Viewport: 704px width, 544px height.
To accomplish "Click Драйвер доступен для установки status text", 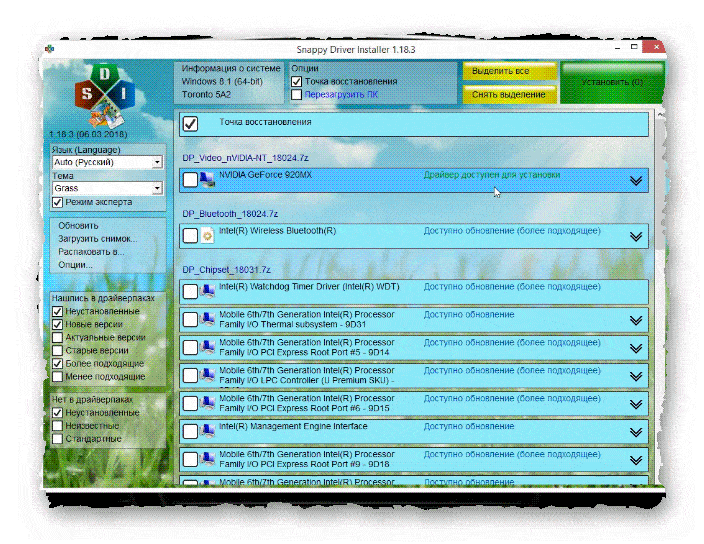I will 492,175.
